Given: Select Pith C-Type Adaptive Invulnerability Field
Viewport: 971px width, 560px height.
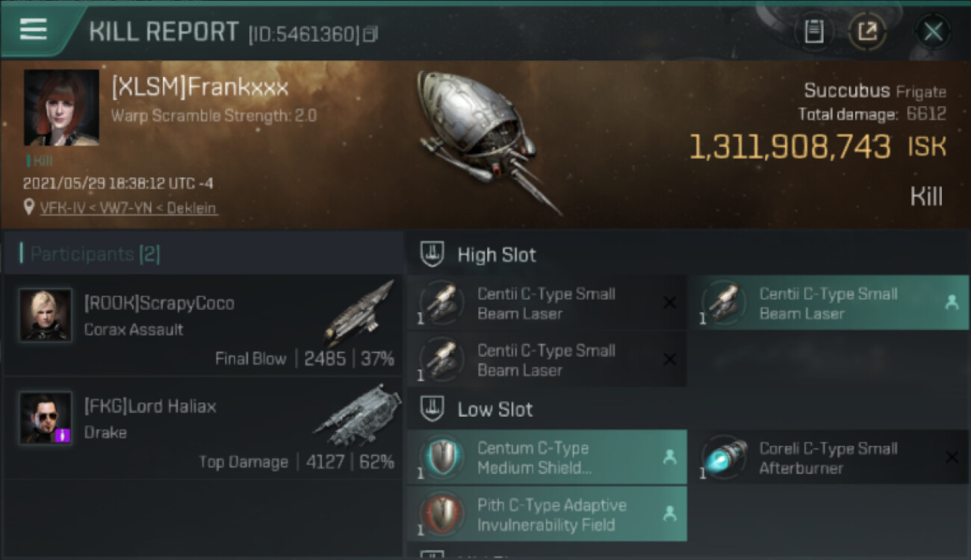Looking at the screenshot, I should (x=547, y=514).
